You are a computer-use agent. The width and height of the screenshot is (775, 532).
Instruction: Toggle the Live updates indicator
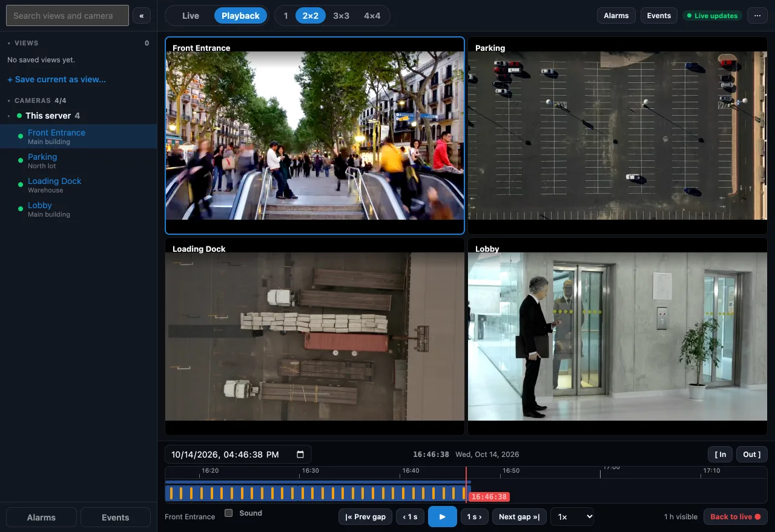click(712, 16)
